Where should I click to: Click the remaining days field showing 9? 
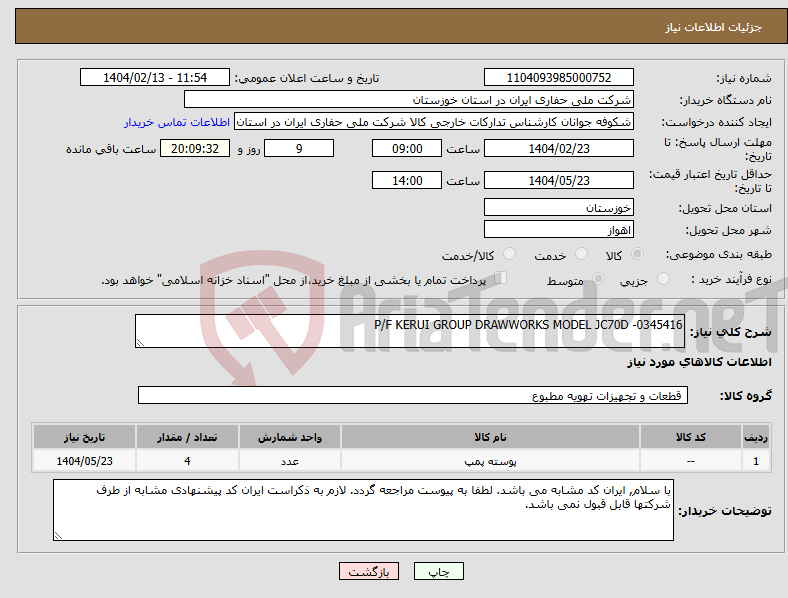pyautogui.click(x=299, y=148)
